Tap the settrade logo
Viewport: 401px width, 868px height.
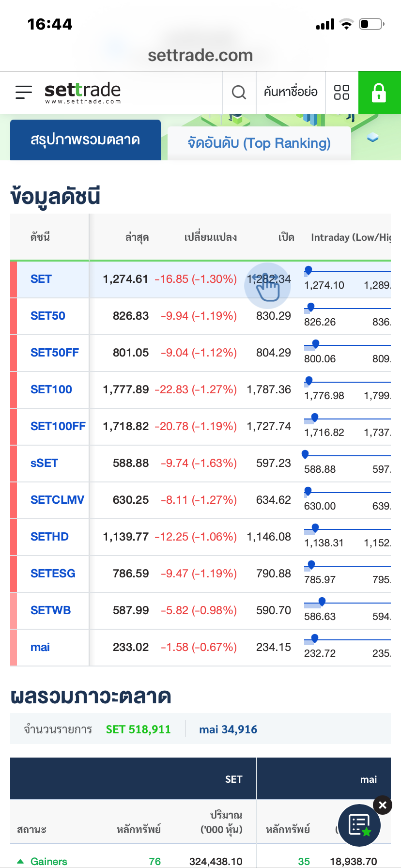pos(82,92)
